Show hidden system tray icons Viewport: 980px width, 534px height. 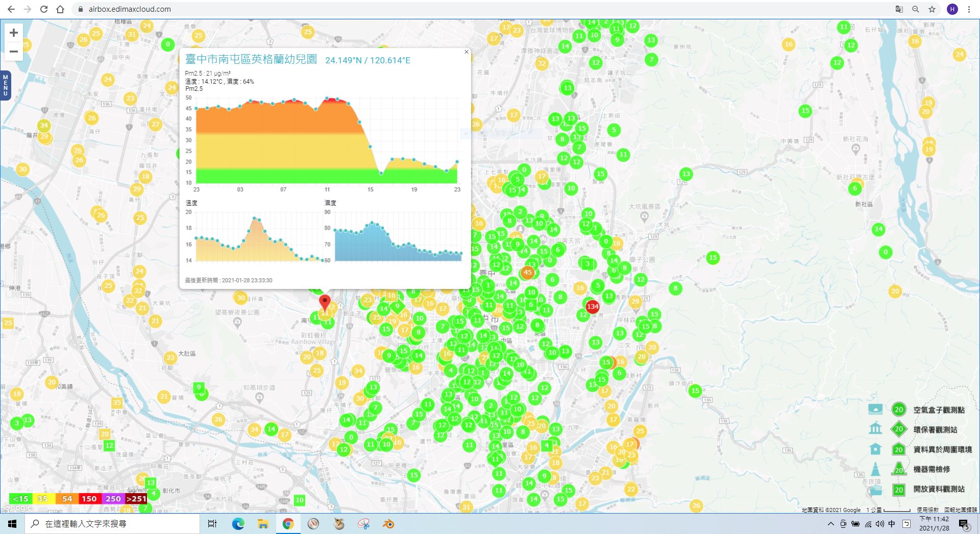(x=830, y=524)
